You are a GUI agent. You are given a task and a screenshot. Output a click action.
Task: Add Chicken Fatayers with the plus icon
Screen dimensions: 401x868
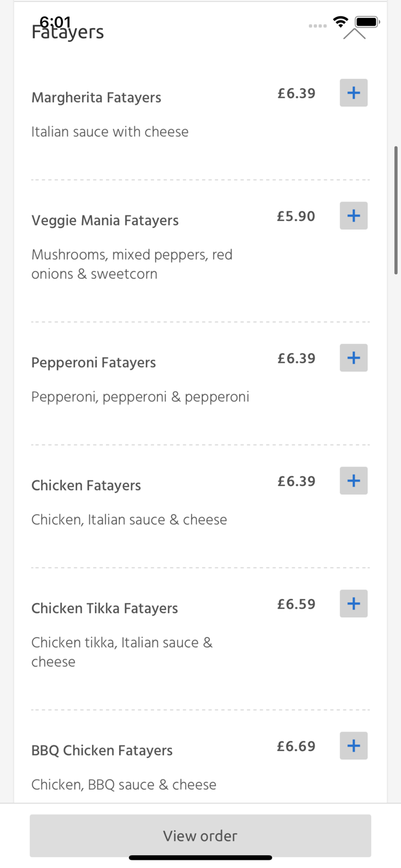(x=354, y=480)
